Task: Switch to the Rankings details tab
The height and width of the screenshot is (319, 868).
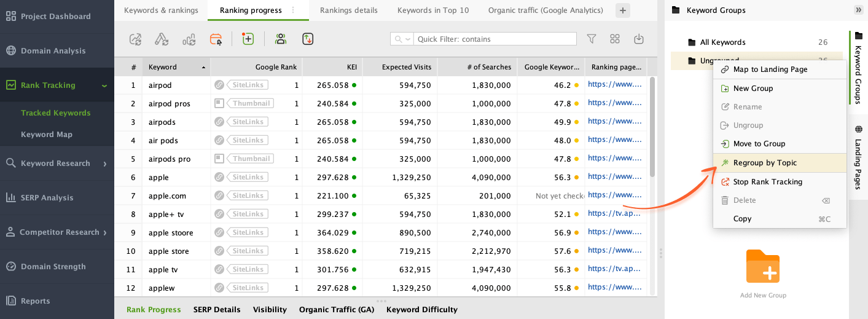Action: 349,10
